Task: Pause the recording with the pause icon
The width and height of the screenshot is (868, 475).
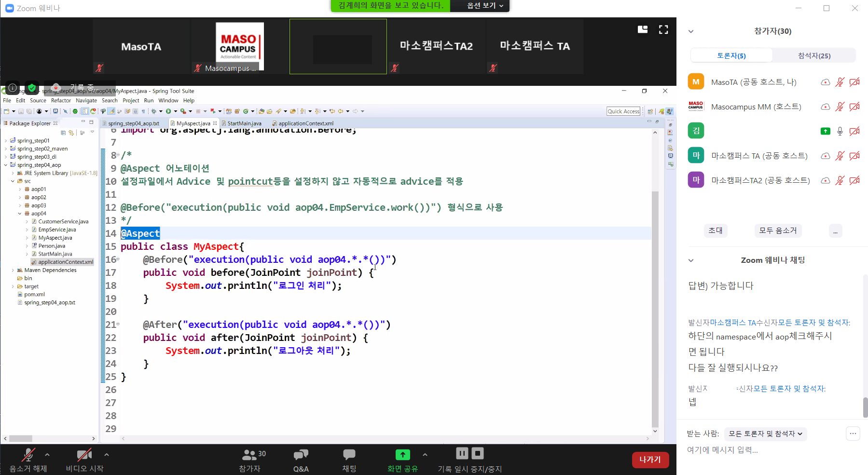Action: (x=462, y=453)
